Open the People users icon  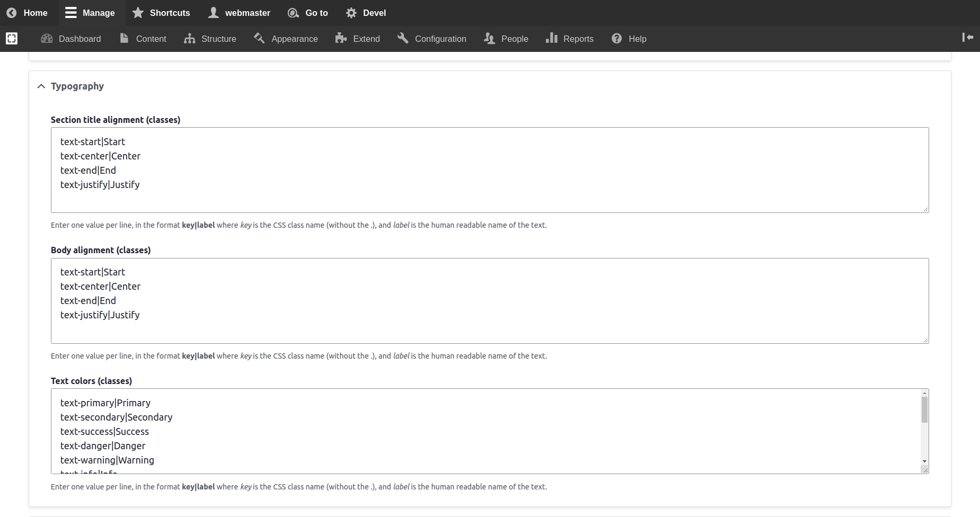pyautogui.click(x=489, y=38)
